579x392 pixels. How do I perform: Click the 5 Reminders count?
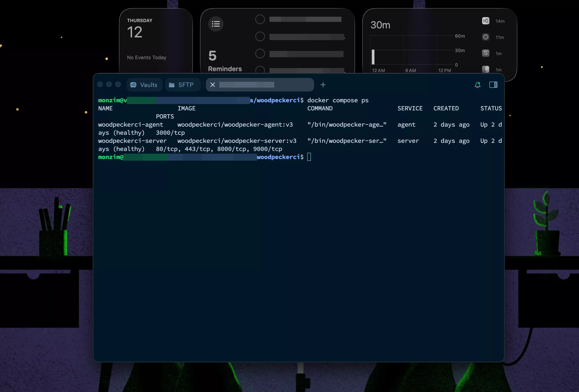212,56
